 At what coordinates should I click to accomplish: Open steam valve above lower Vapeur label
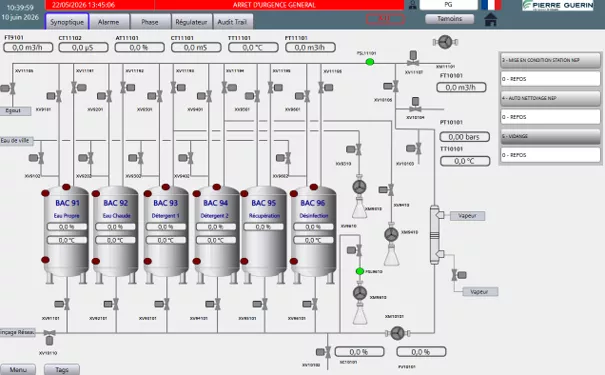(459, 275)
